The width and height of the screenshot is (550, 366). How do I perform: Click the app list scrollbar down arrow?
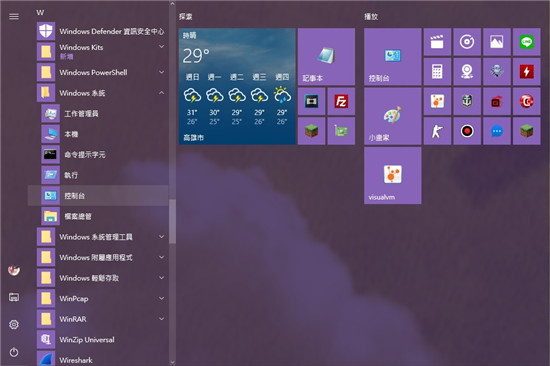tap(172, 362)
